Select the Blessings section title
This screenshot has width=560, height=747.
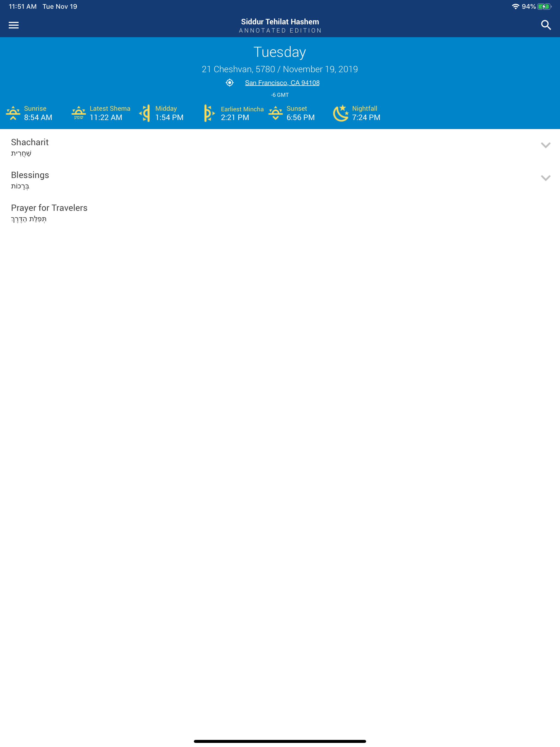pos(30,175)
